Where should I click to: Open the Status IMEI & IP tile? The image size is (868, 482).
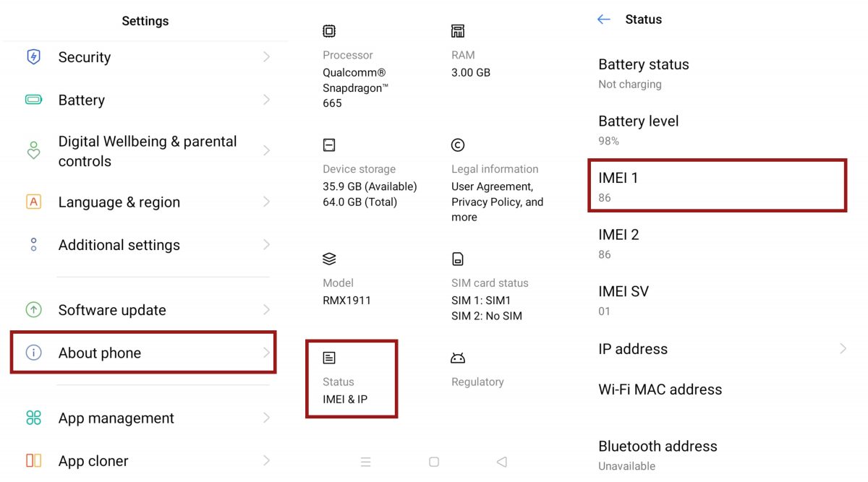(x=352, y=379)
